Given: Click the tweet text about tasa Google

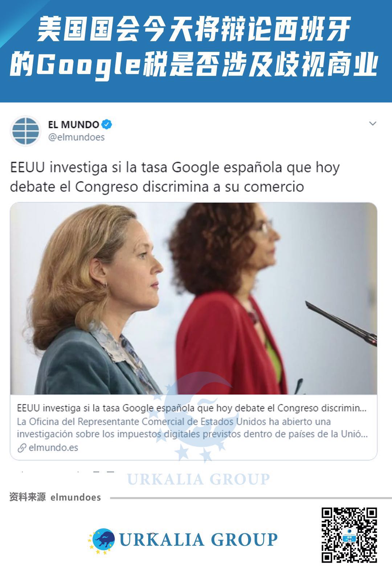Looking at the screenshot, I should click(x=175, y=177).
